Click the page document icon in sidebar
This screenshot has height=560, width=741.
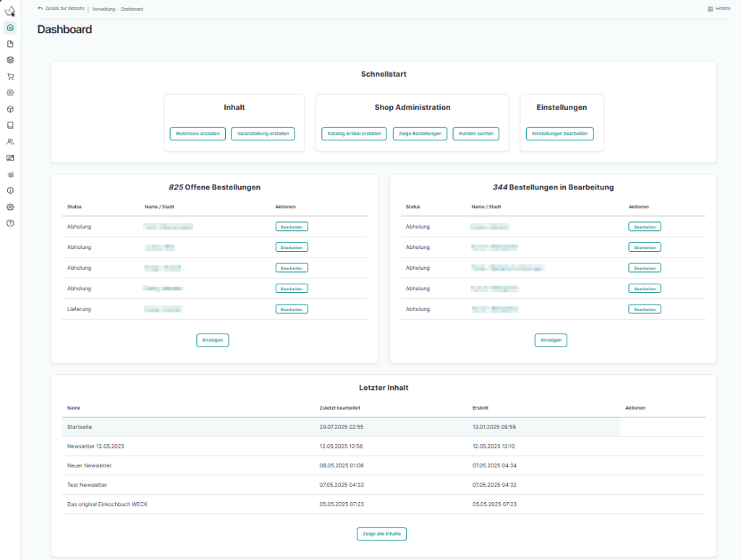click(x=10, y=44)
